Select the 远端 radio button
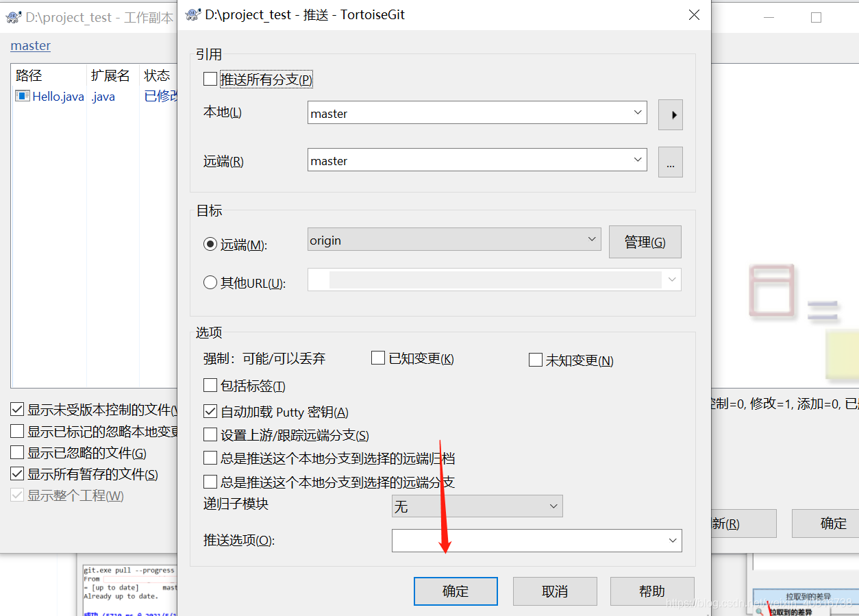This screenshot has height=616, width=859. coord(210,244)
